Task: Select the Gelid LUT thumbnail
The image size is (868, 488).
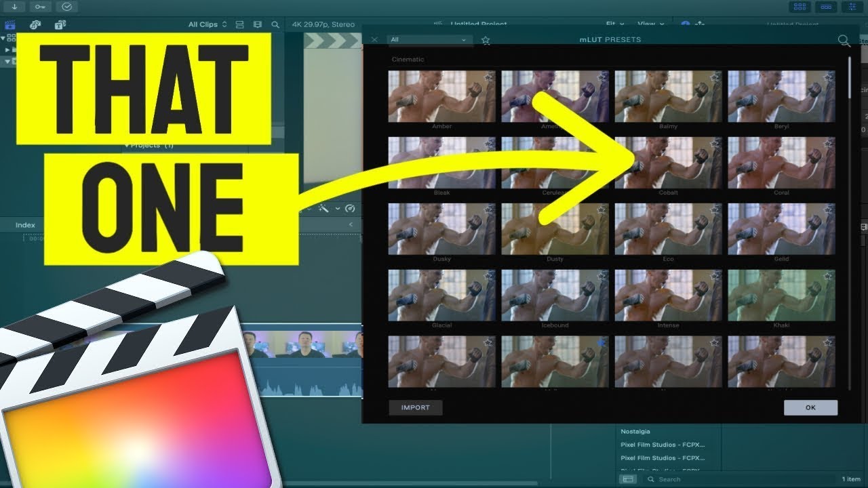Action: coord(781,229)
